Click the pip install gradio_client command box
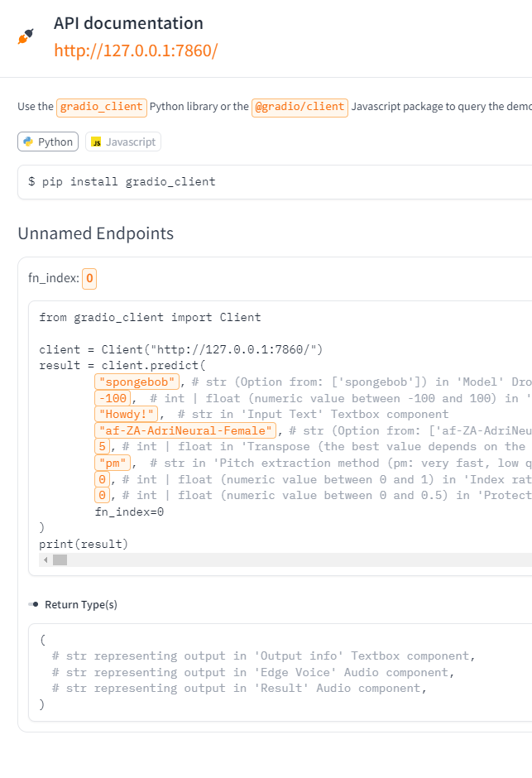 [x=275, y=182]
